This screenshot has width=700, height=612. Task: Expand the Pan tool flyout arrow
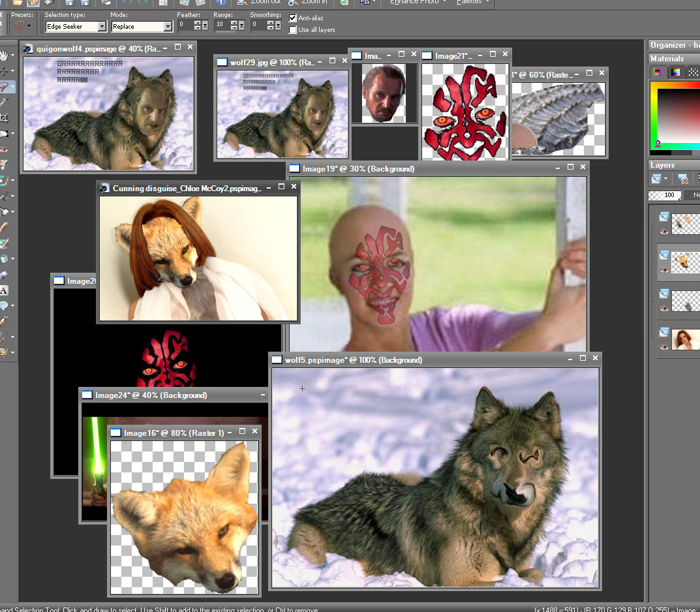tap(12, 55)
